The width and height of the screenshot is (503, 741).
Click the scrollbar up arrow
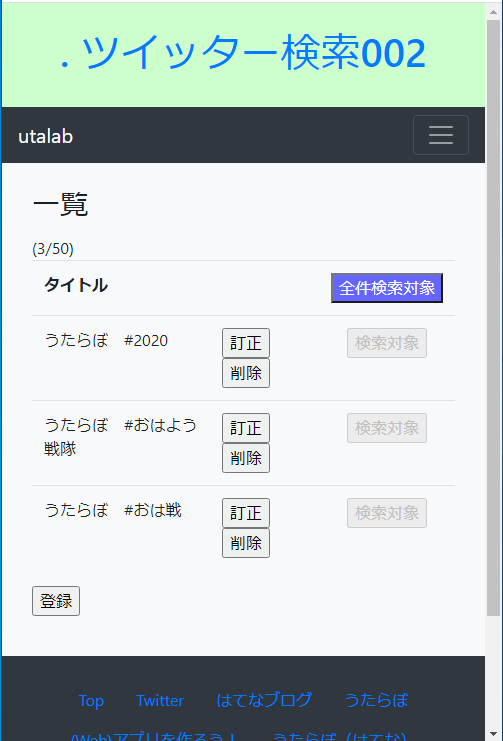click(x=494, y=11)
